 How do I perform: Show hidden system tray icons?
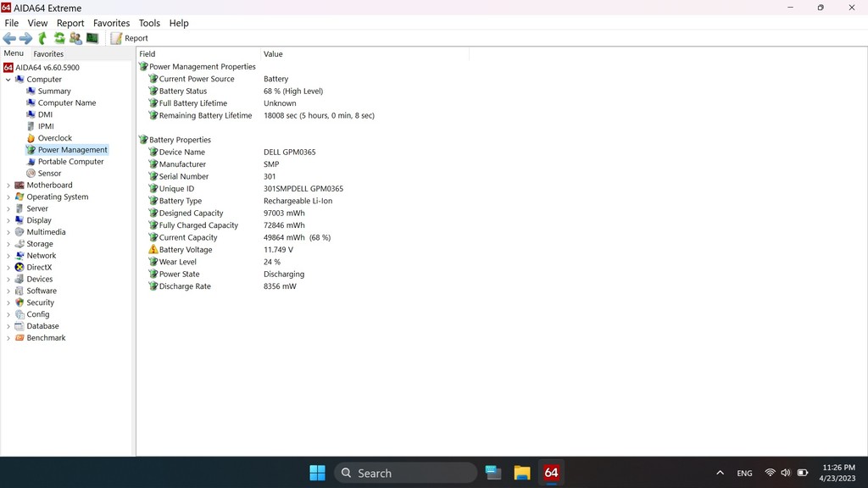720,473
